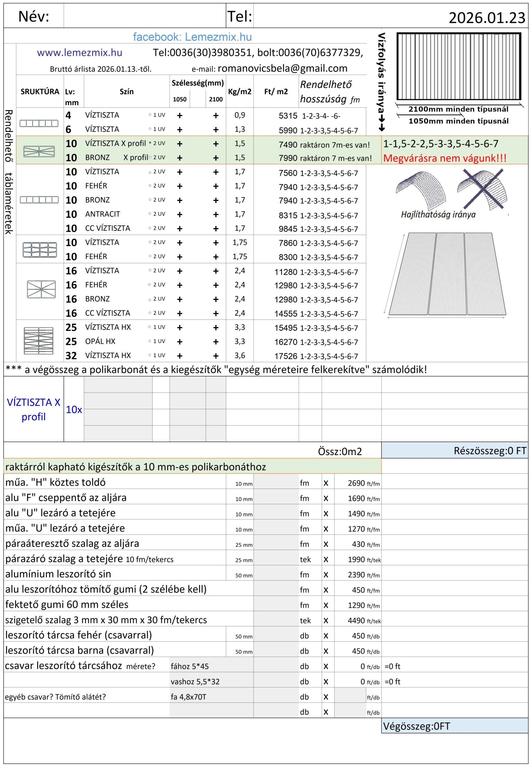Select the radio button for 25 OPÁL HX
Screen dimensions: 532x768
coord(150,341)
